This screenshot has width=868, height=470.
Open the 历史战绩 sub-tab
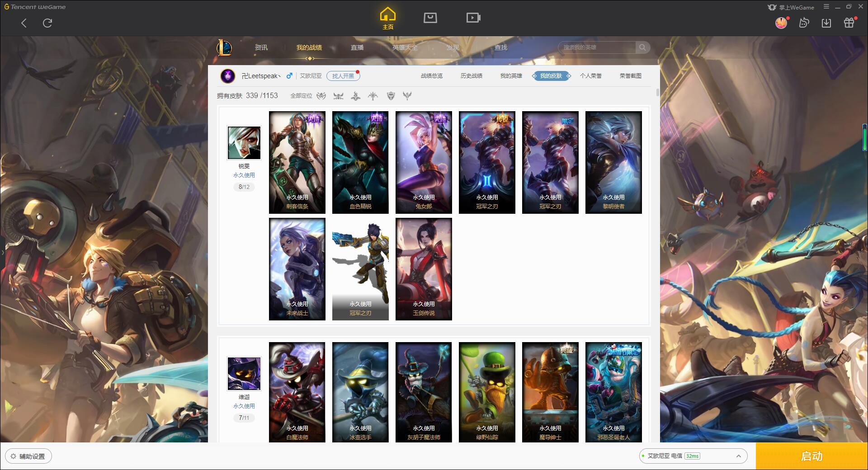(x=472, y=76)
